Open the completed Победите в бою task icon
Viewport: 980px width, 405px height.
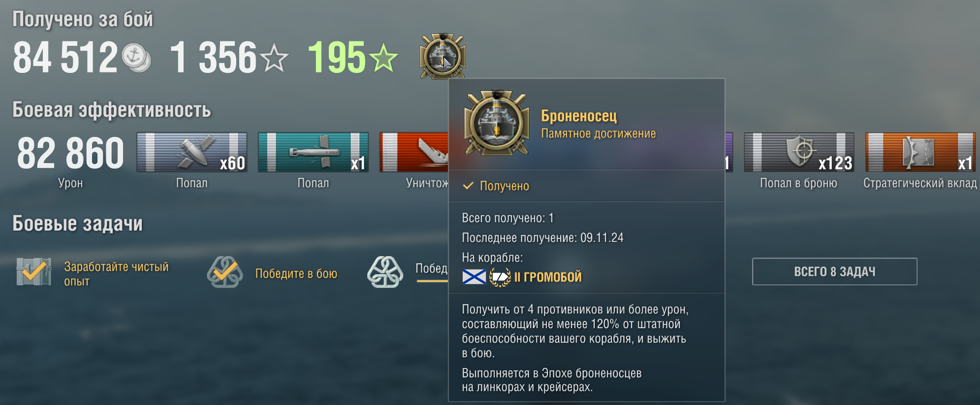pos(225,272)
